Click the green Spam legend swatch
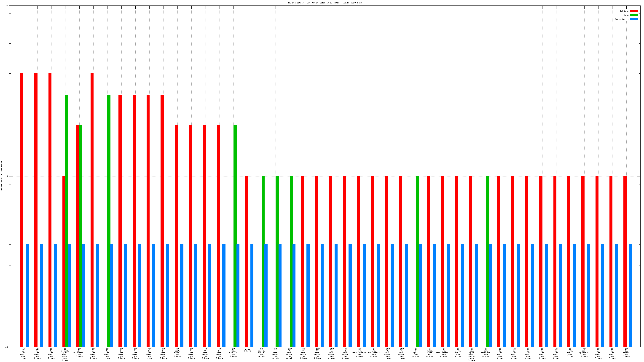The image size is (644, 362). pos(634,15)
